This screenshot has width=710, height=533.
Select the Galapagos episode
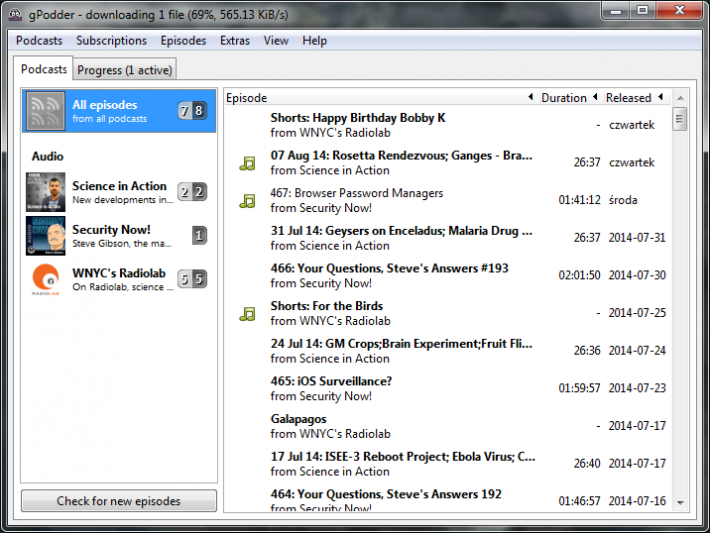[447, 426]
